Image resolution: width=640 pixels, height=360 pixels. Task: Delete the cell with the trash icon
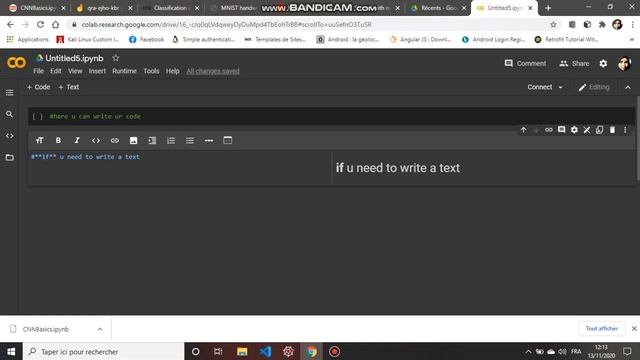click(612, 130)
